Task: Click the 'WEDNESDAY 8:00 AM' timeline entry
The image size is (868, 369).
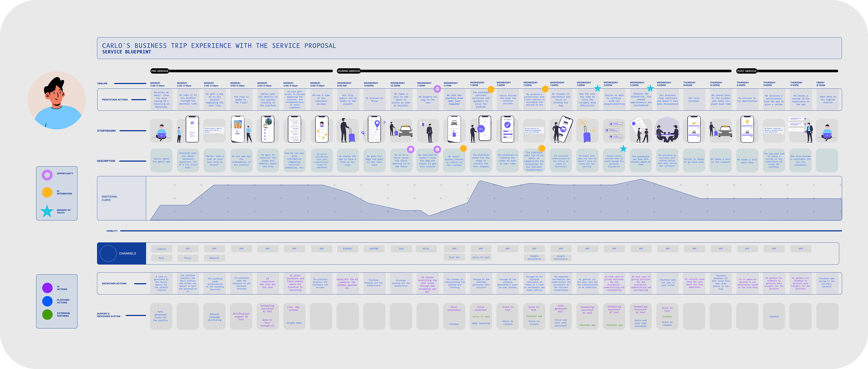Action: 344,84
